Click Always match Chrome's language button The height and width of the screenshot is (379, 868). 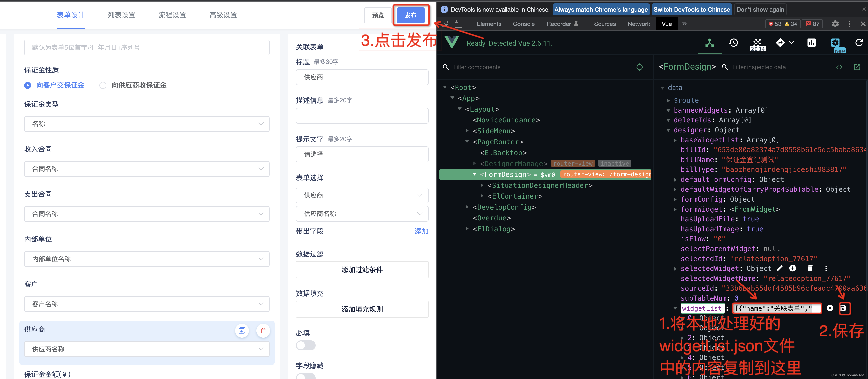(x=601, y=9)
